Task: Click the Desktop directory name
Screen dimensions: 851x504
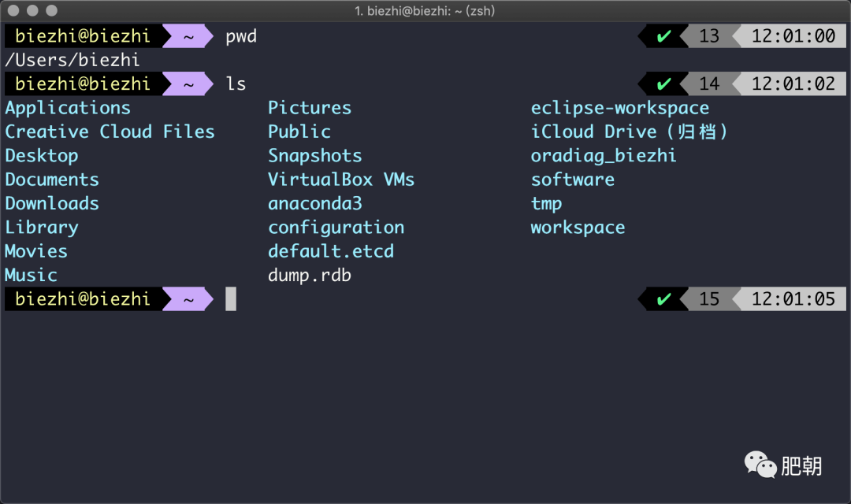Action: 42,156
